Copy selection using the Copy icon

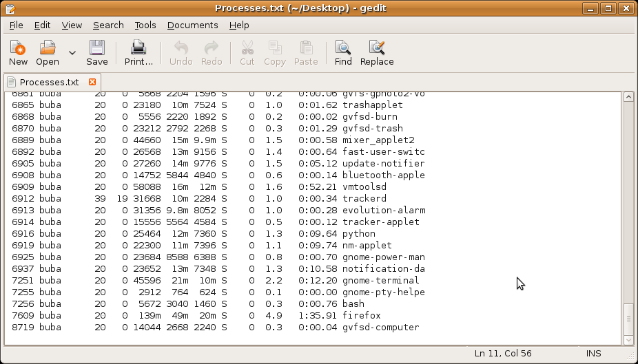click(x=275, y=53)
